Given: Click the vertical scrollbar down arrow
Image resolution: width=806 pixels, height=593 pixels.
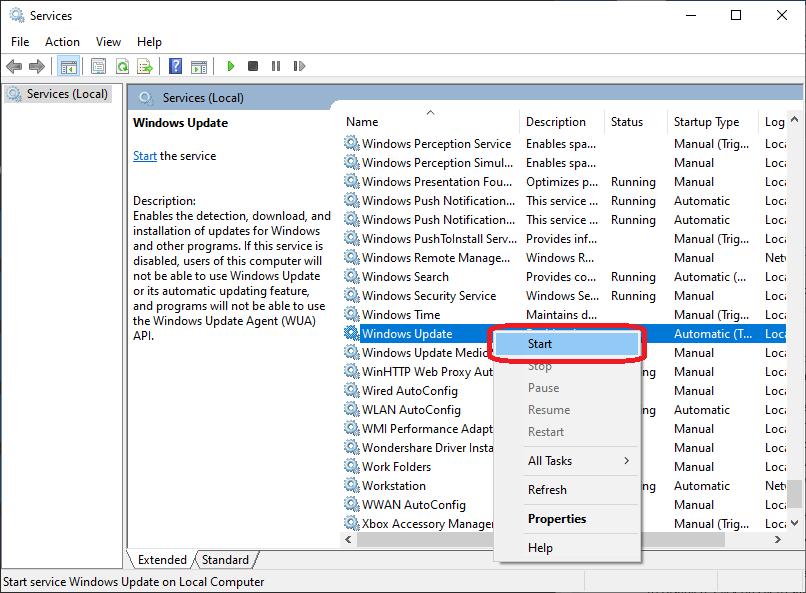Looking at the screenshot, I should point(795,524).
